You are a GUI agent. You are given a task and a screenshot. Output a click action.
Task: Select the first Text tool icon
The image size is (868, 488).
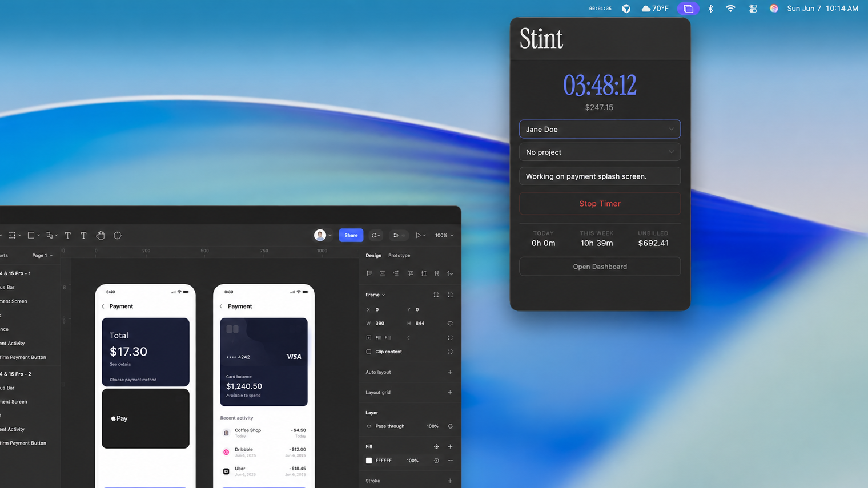67,235
